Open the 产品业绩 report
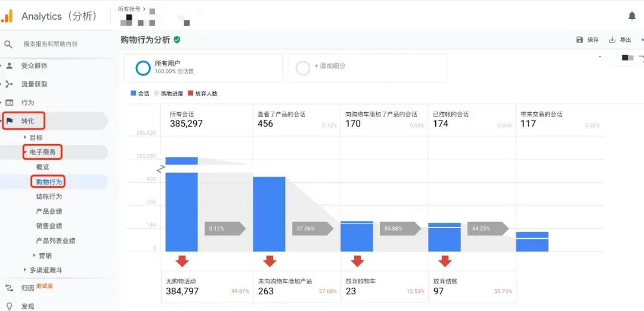 click(49, 211)
